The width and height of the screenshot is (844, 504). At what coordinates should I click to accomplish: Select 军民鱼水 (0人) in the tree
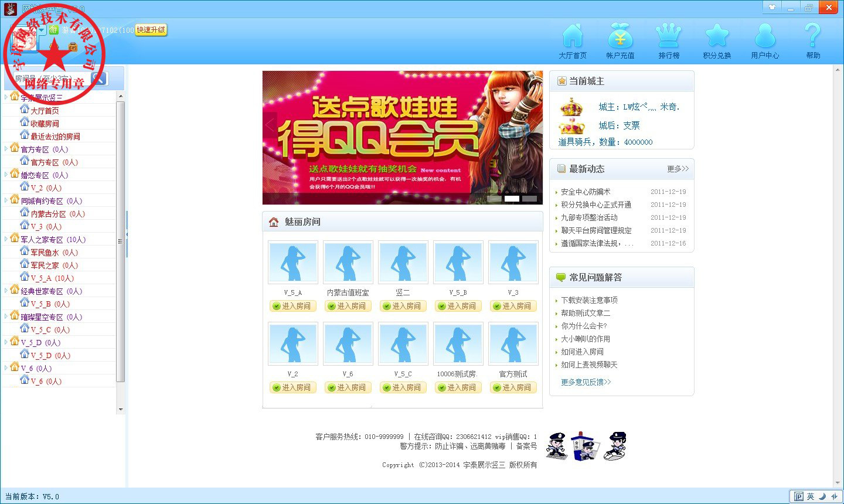click(54, 253)
